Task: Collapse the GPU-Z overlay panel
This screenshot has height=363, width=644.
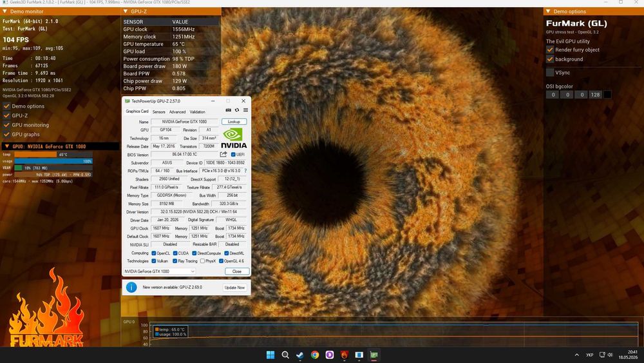Action: point(126,12)
